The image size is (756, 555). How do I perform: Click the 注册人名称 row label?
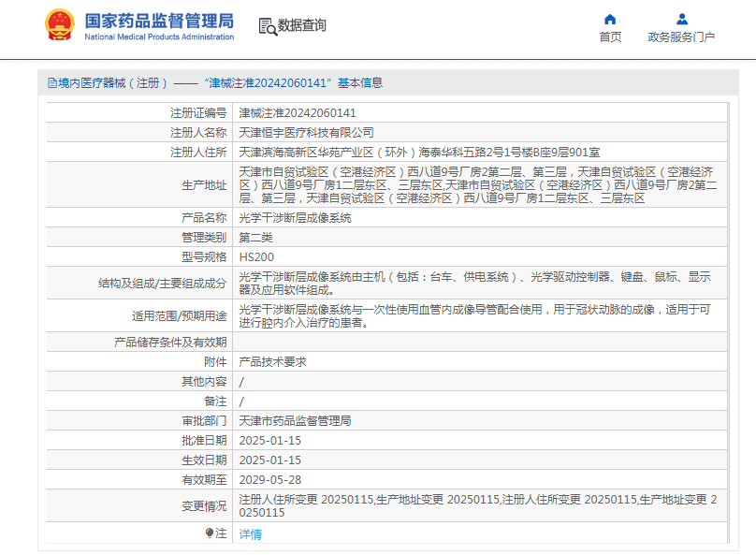(198, 133)
